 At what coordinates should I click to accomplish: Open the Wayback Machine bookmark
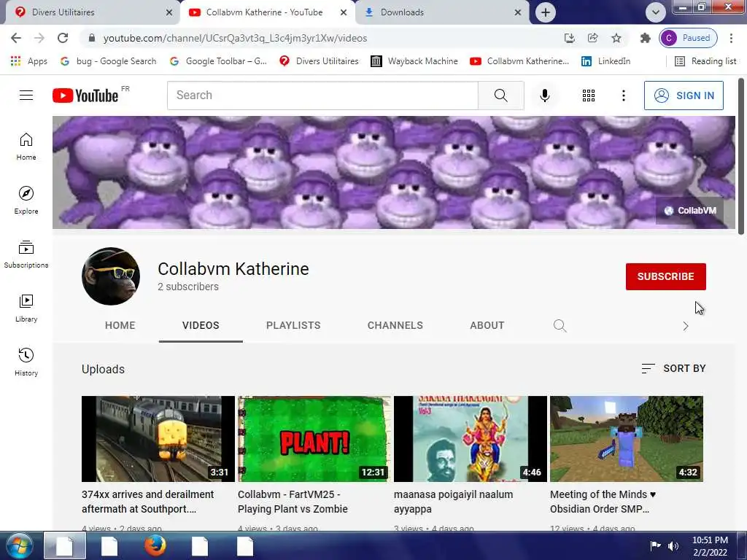click(414, 61)
